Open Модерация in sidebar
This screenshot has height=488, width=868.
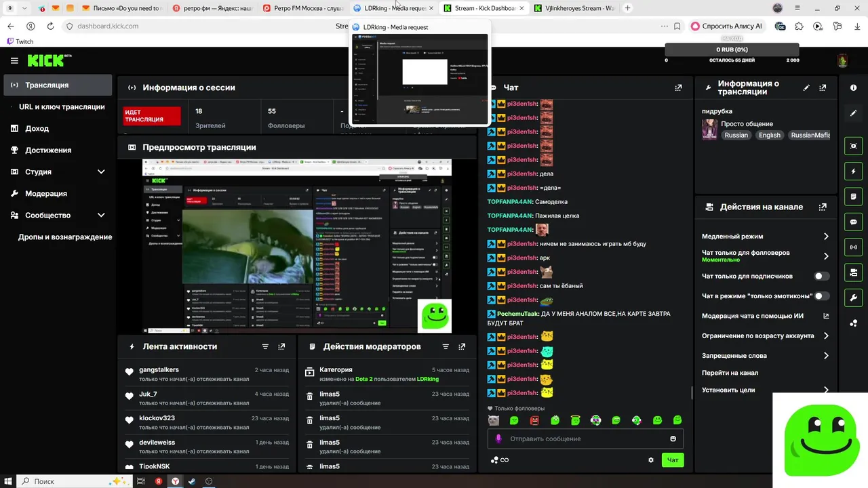58,193
